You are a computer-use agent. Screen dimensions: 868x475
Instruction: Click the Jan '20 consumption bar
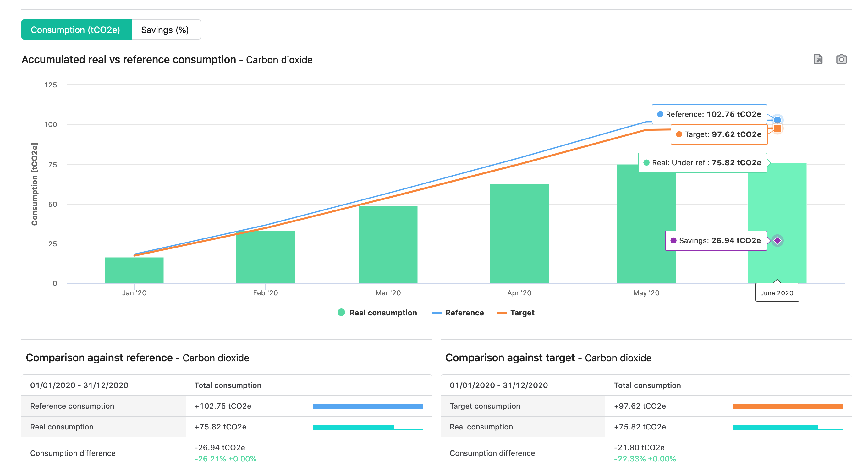134,270
